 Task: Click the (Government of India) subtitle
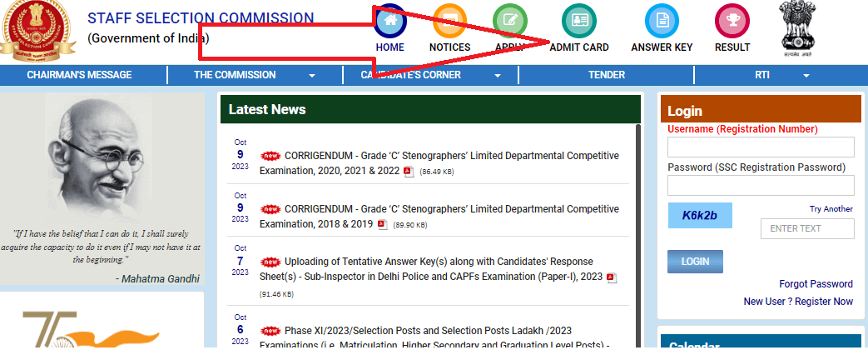tap(148, 38)
